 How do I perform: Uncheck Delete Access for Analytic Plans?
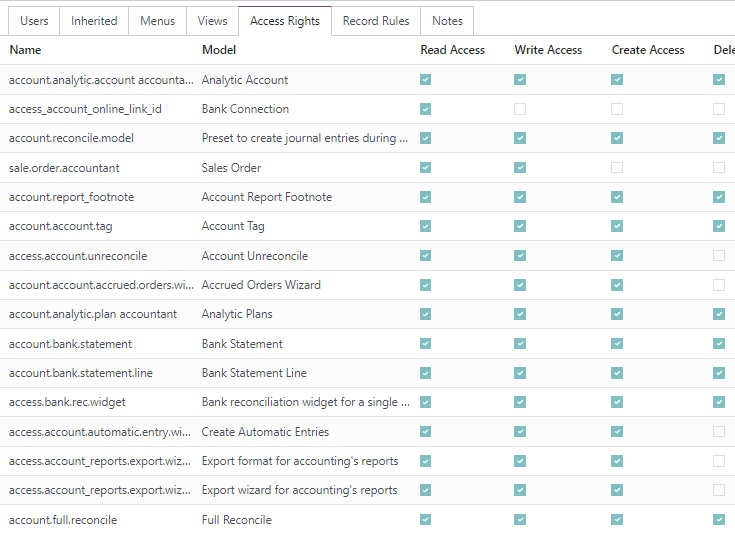coord(719,314)
